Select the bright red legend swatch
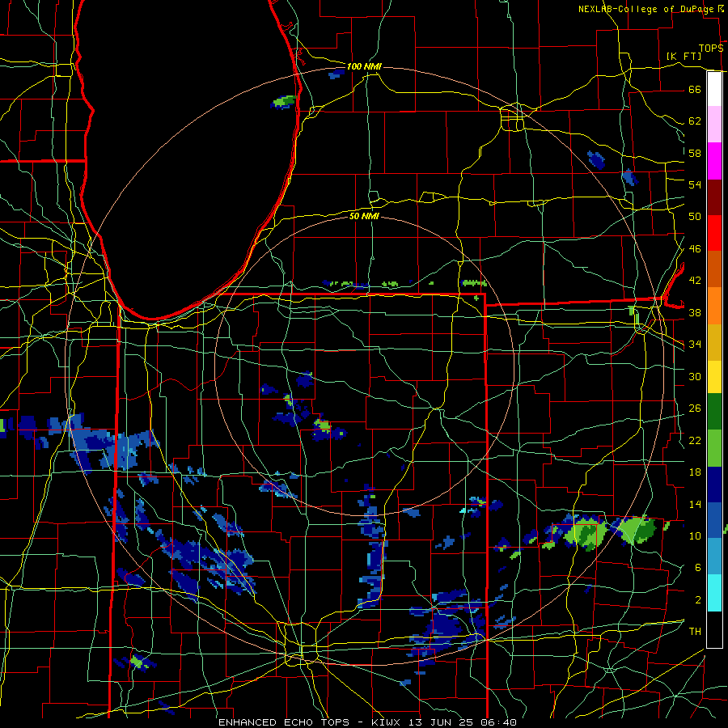 (x=714, y=233)
